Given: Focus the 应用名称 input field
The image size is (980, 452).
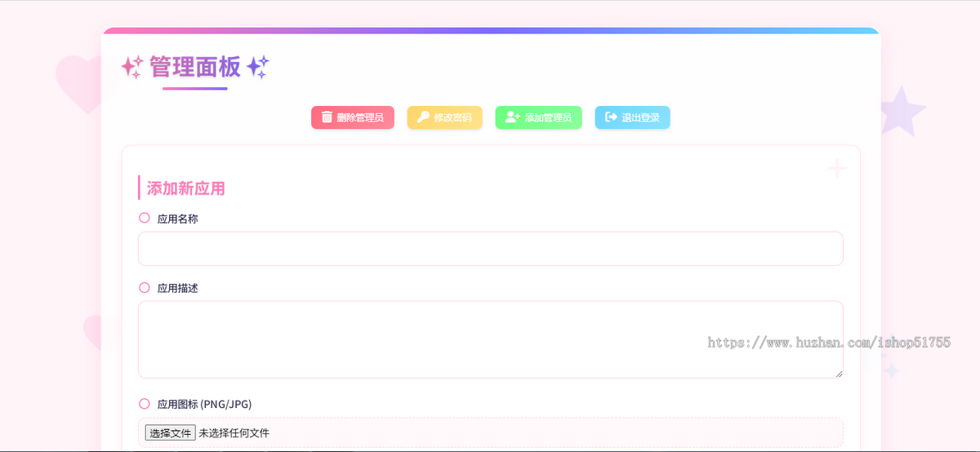Looking at the screenshot, I should pyautogui.click(x=490, y=249).
